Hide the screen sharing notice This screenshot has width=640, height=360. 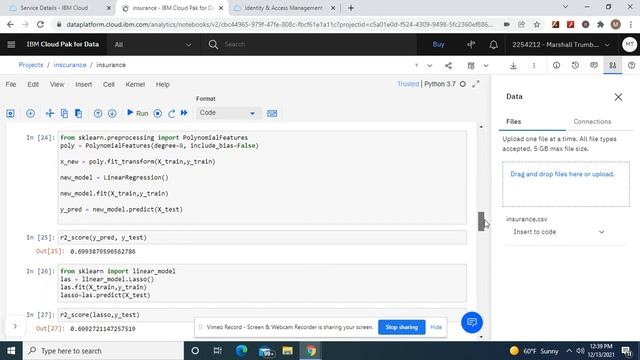[x=436, y=327]
